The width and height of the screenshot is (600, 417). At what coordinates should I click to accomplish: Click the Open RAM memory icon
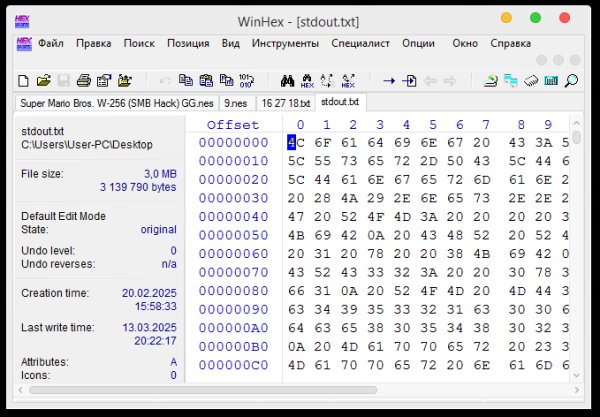551,81
